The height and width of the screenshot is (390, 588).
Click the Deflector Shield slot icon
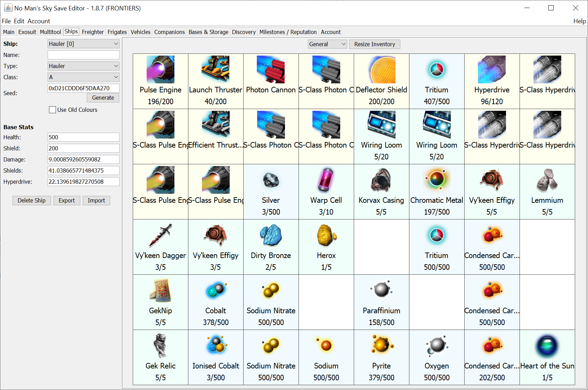(382, 69)
